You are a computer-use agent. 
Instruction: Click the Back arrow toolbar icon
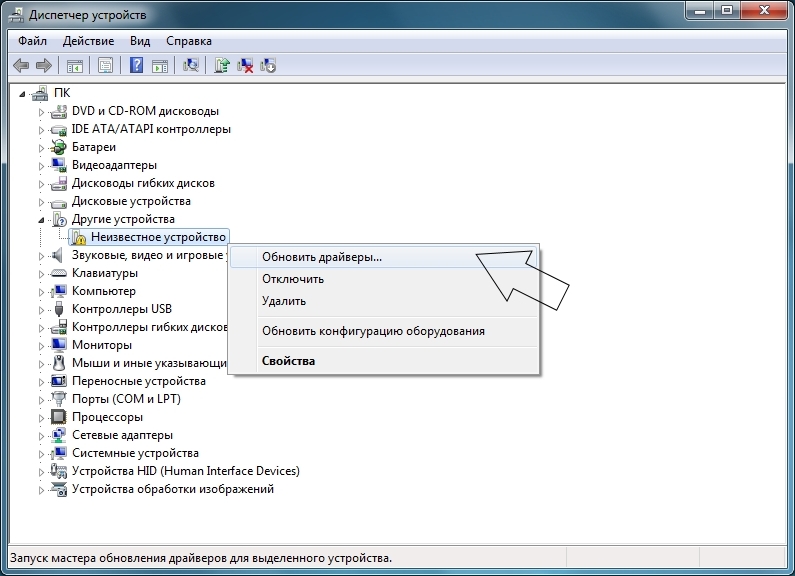tap(21, 66)
